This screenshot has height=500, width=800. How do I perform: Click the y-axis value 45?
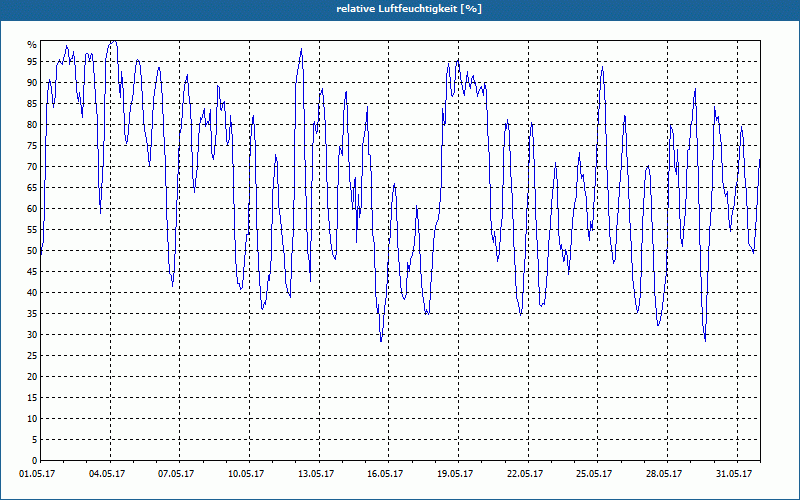(x=32, y=271)
